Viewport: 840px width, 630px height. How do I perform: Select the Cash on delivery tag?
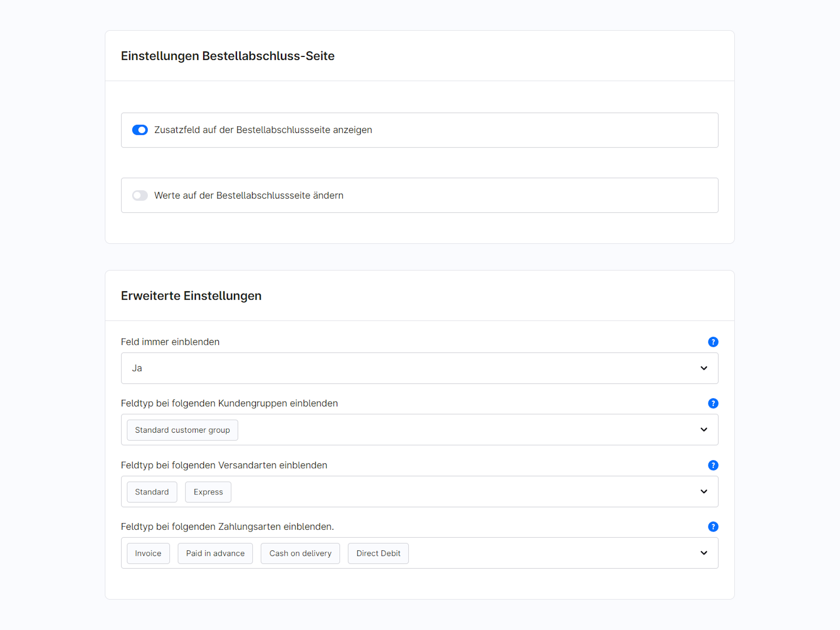[x=300, y=553]
